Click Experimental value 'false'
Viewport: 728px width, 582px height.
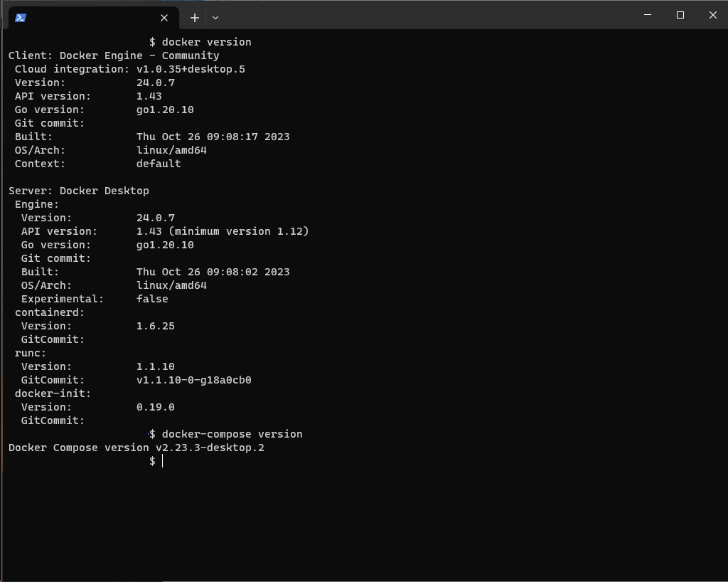[x=152, y=299]
